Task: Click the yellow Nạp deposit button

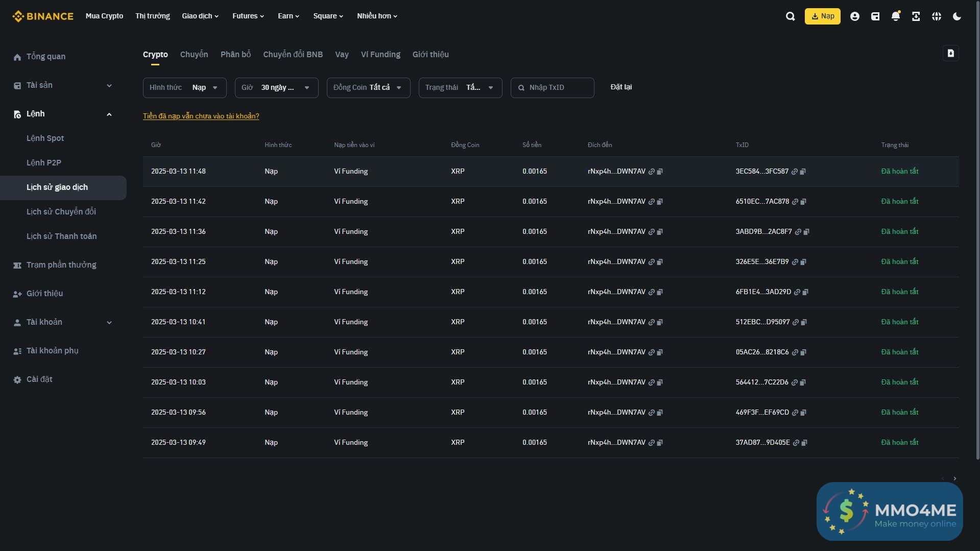Action: (822, 16)
